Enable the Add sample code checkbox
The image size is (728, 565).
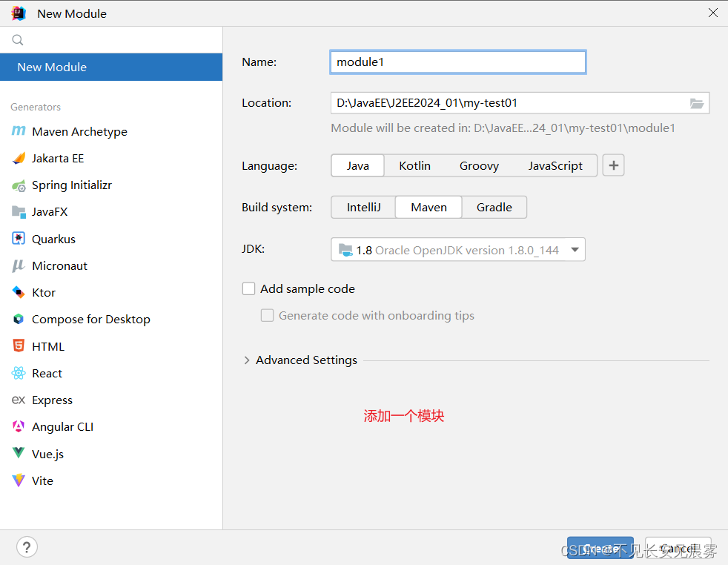[249, 288]
